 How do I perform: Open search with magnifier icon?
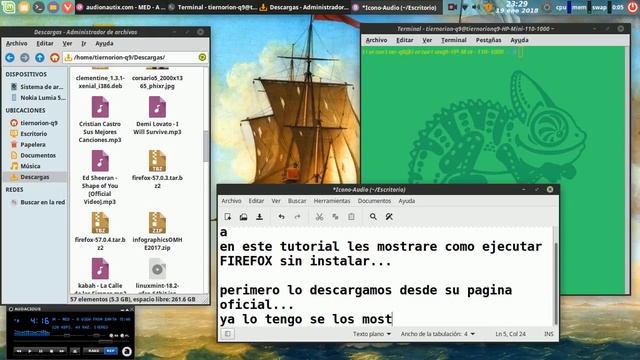[x=373, y=217]
